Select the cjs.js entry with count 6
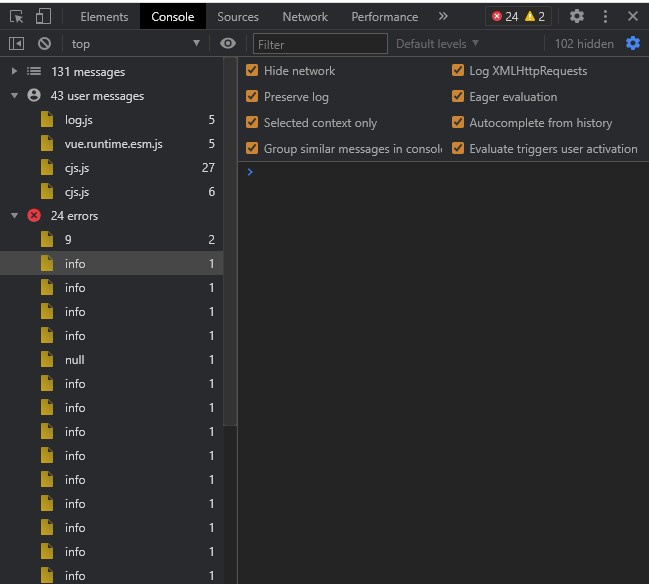 coord(112,192)
